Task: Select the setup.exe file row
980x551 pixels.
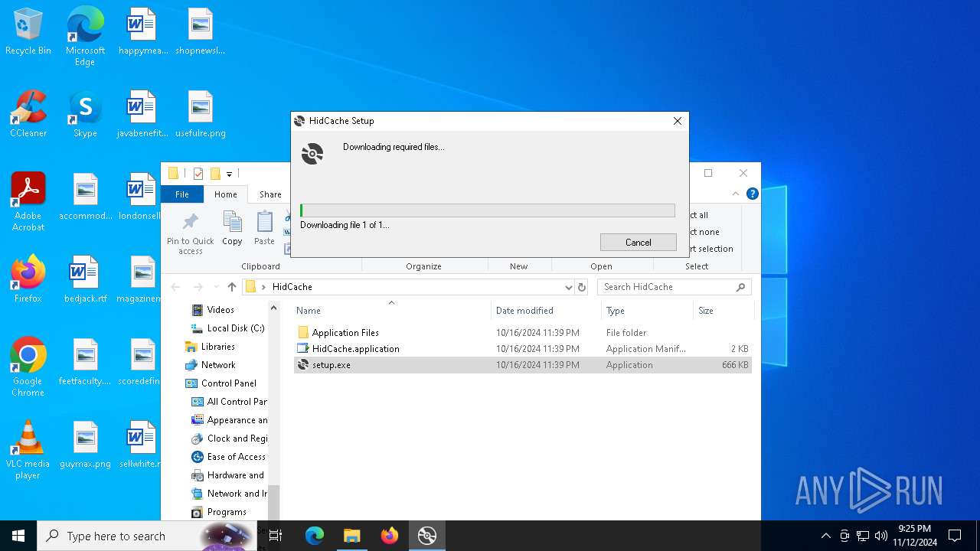Action: click(523, 365)
